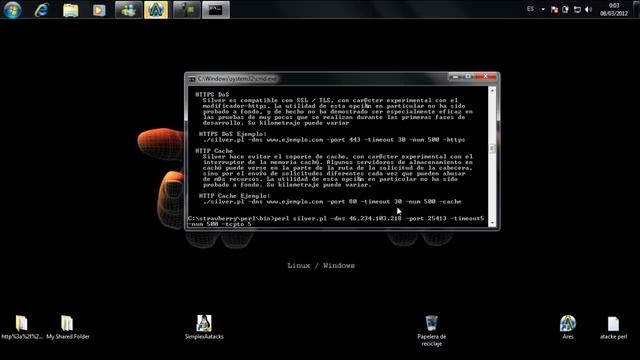Select the My Shared Folder desktop icon
The height and width of the screenshot is (360, 640).
coord(68,327)
